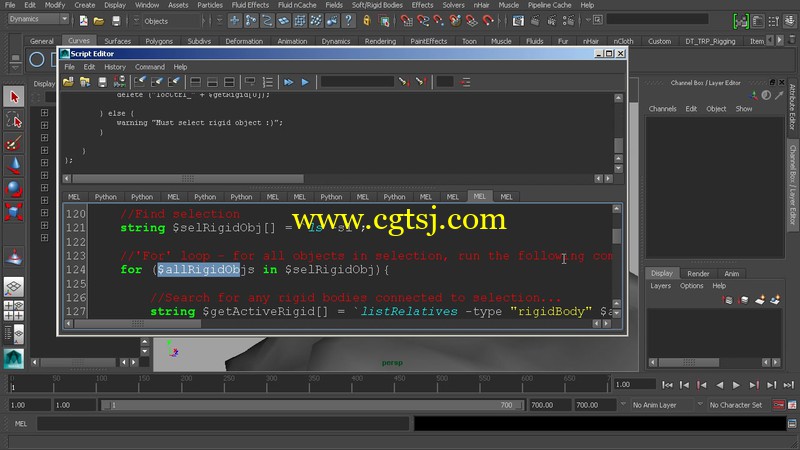The image size is (800, 450).
Task: Open the Soft/Rigid Bodies menu
Action: click(377, 5)
